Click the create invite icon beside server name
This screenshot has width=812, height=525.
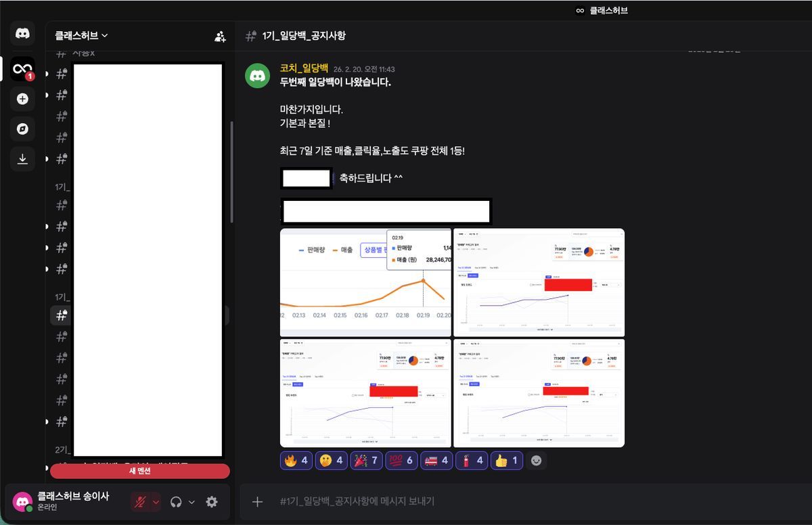[x=219, y=36]
